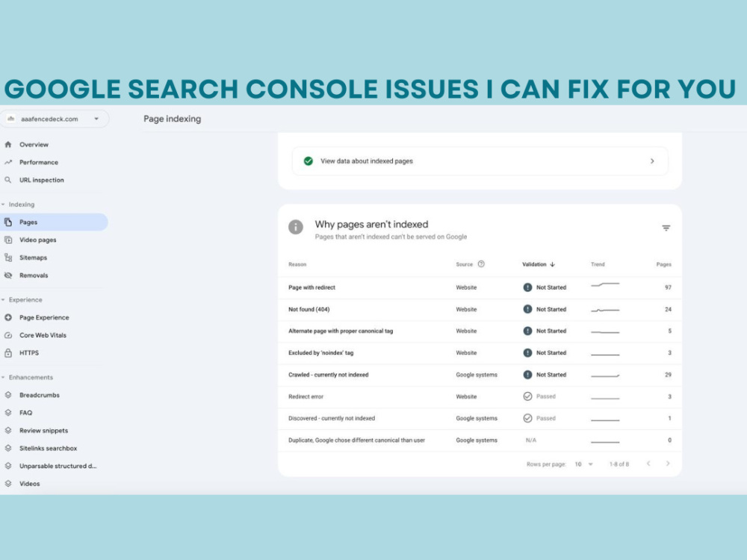Open the aaafencedeck.com property selector dropdown
This screenshot has width=747, height=560.
tap(53, 119)
